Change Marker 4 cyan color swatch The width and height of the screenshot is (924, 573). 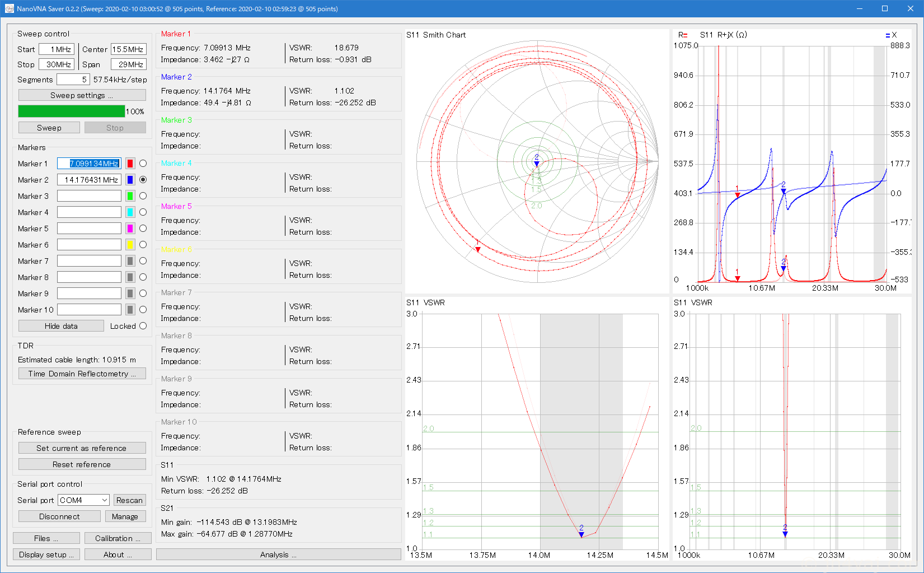point(130,212)
